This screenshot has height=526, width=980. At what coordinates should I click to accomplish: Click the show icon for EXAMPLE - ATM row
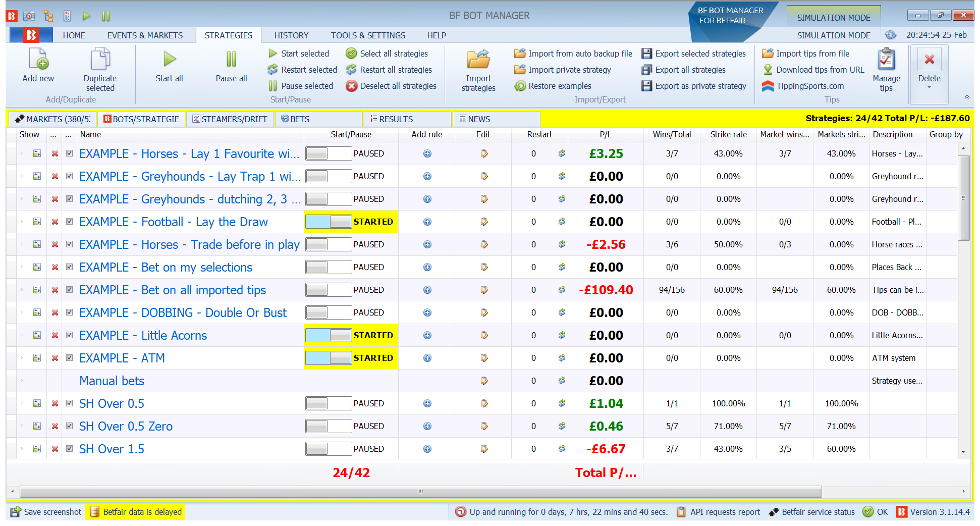[x=37, y=358]
